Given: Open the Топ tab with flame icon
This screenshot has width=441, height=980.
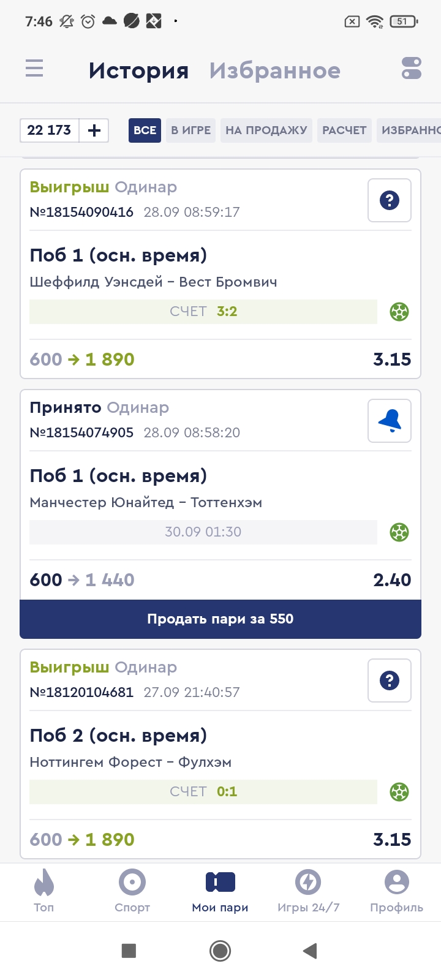Looking at the screenshot, I should pyautogui.click(x=44, y=891).
